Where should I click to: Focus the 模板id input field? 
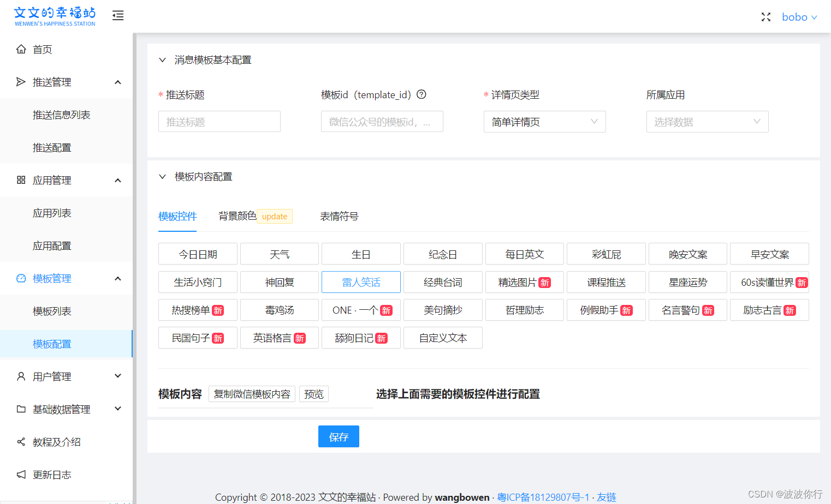pyautogui.click(x=382, y=122)
